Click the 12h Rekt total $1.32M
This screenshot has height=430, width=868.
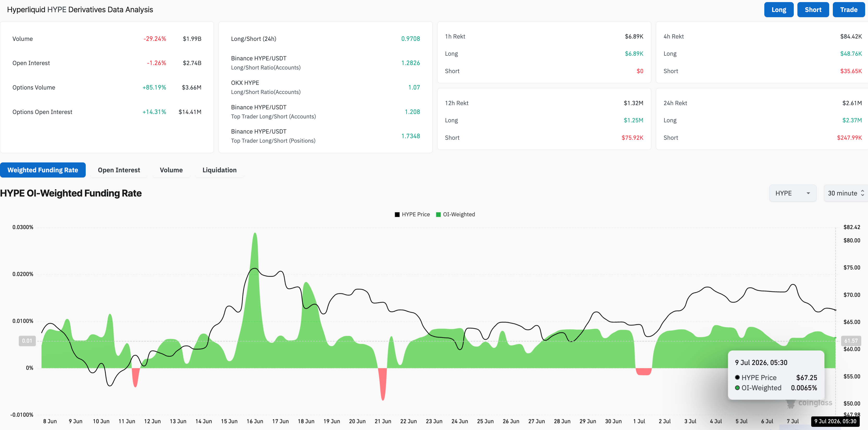(634, 103)
